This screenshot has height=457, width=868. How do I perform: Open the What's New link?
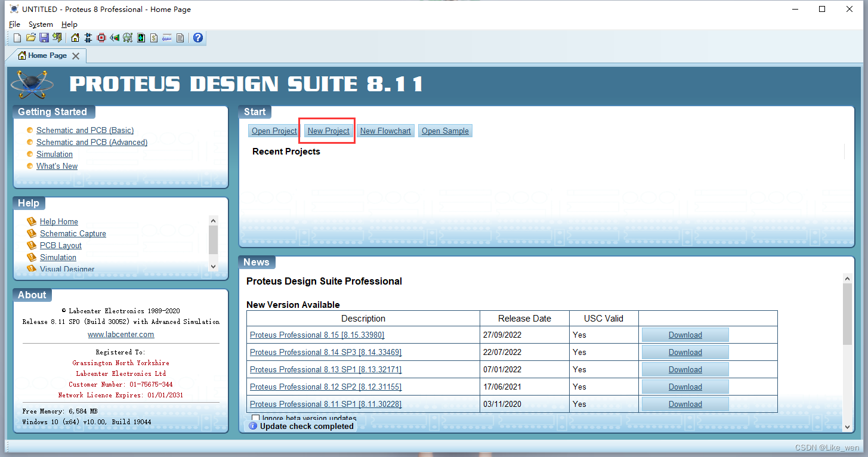tap(57, 166)
